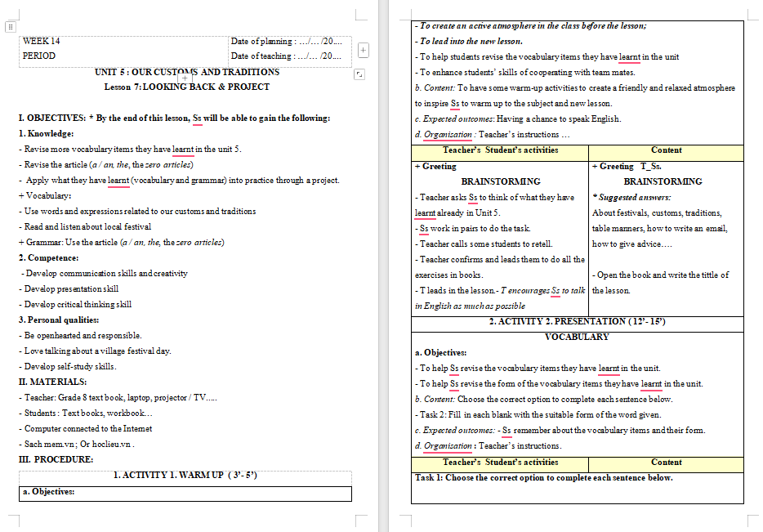Click "c. Expected outcomes: - Ss remember about the vocabulary" line
Screen dimensions: 763x532
560,431
